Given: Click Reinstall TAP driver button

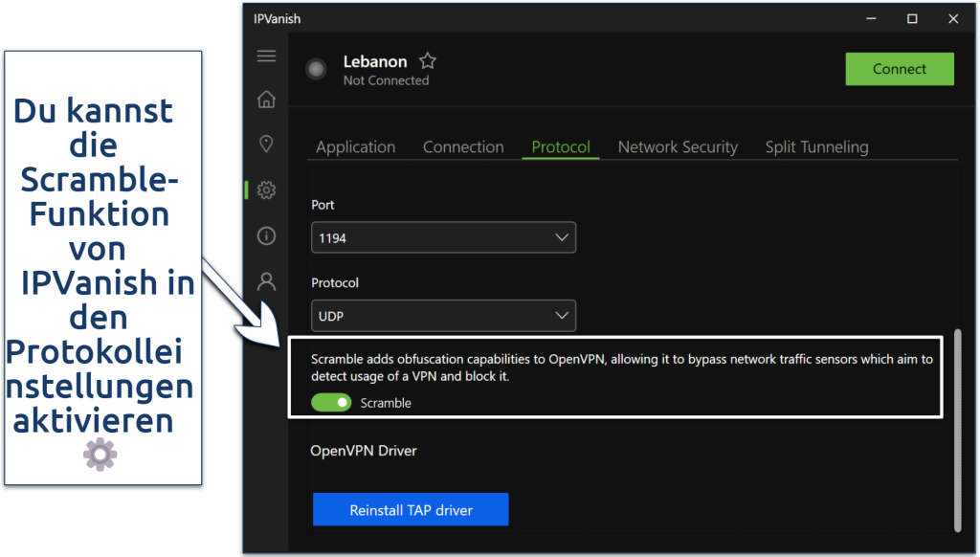Looking at the screenshot, I should [x=411, y=510].
